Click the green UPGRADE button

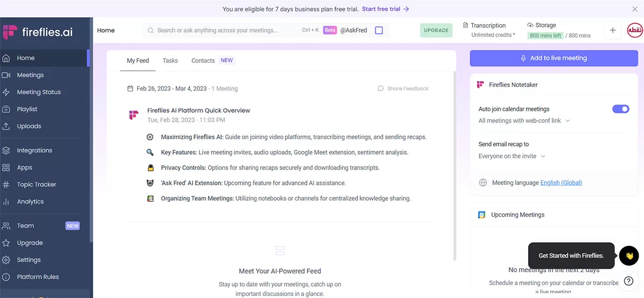point(436,31)
